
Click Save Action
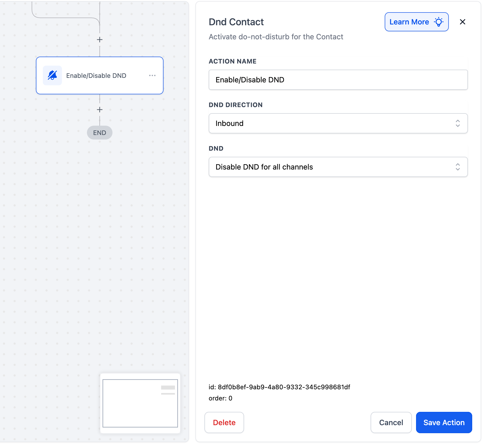pos(444,422)
